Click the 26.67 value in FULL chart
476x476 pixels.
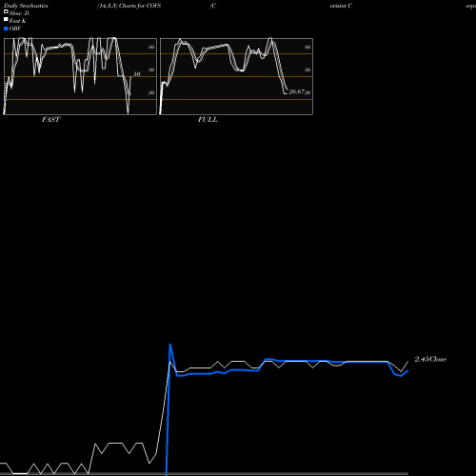coord(296,91)
